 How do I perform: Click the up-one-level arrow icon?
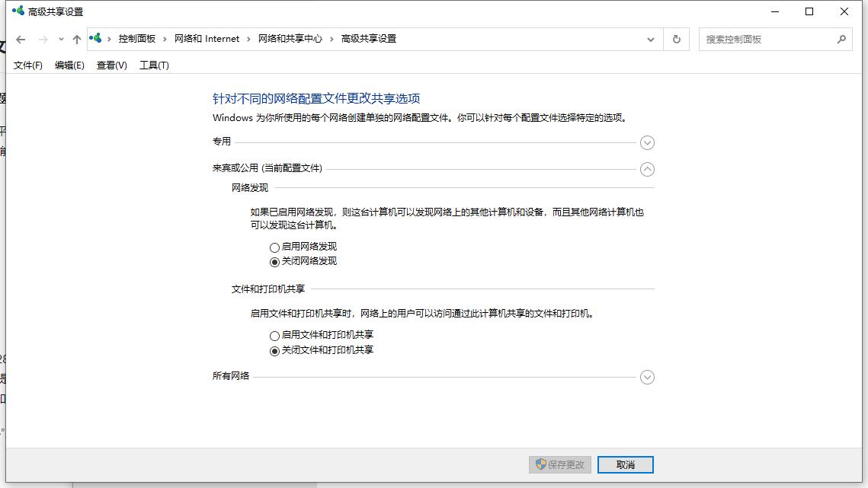(x=77, y=38)
